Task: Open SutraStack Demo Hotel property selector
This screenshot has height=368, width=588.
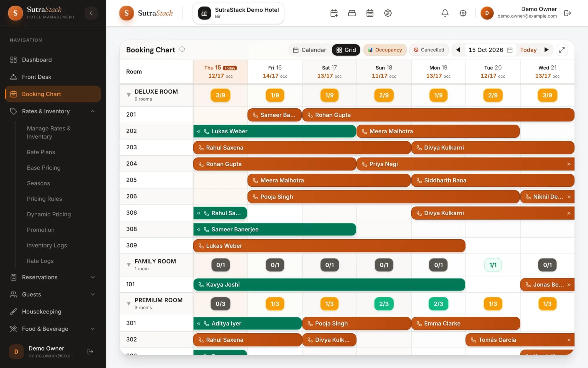Action: point(238,13)
